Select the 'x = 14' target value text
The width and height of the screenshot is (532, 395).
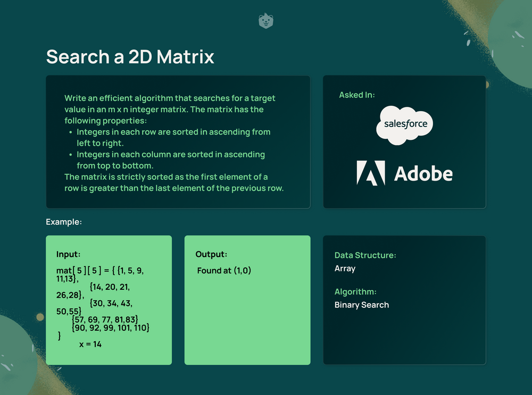[x=90, y=344]
